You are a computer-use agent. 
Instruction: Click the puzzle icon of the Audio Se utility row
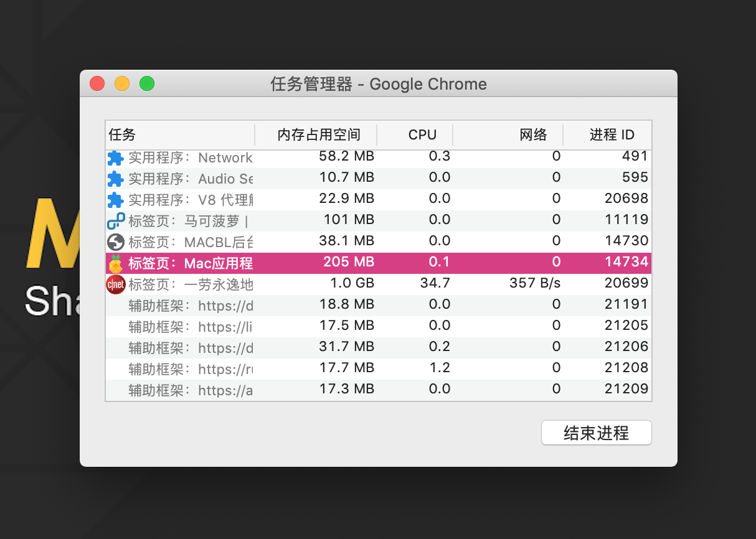pos(116,179)
